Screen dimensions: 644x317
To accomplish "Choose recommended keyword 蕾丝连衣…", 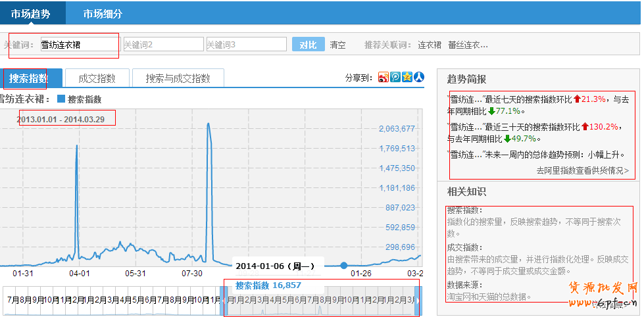I will [468, 45].
